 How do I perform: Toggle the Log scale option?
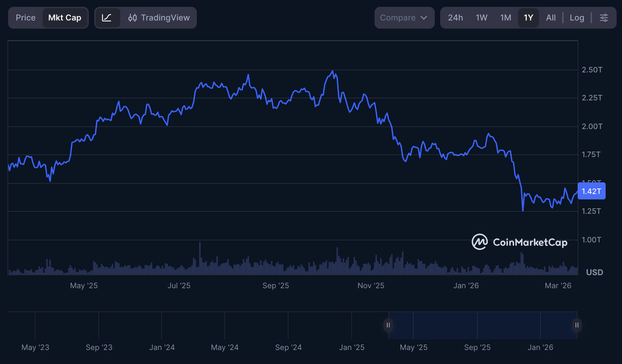577,18
